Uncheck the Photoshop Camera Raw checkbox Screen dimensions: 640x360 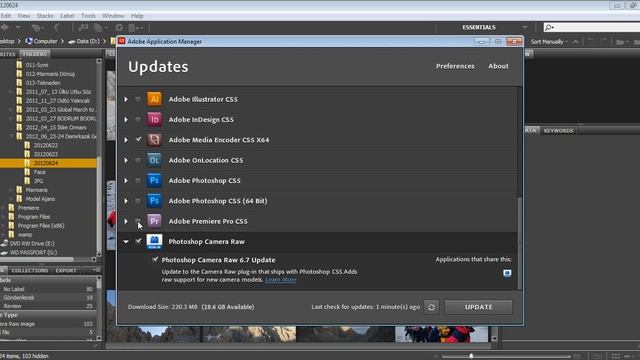[138, 241]
